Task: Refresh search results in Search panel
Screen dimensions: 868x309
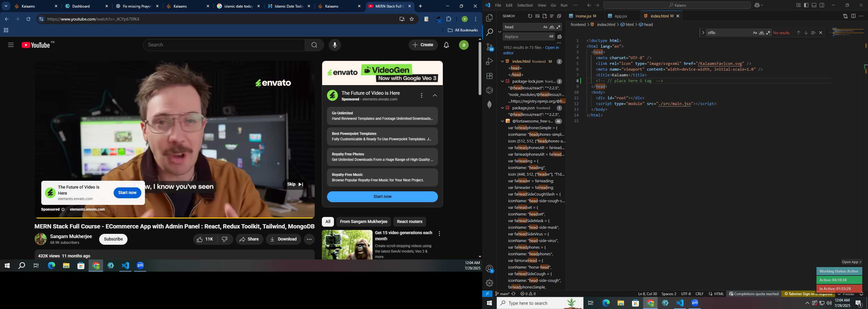Action: 530,16
